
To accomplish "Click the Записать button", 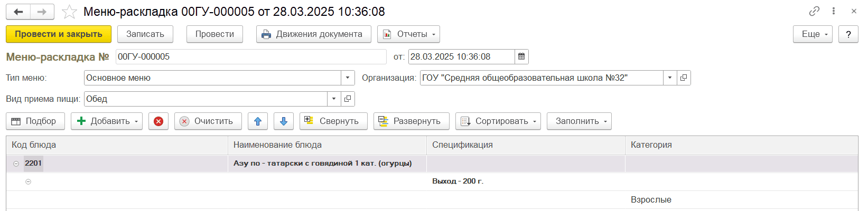I will point(145,34).
